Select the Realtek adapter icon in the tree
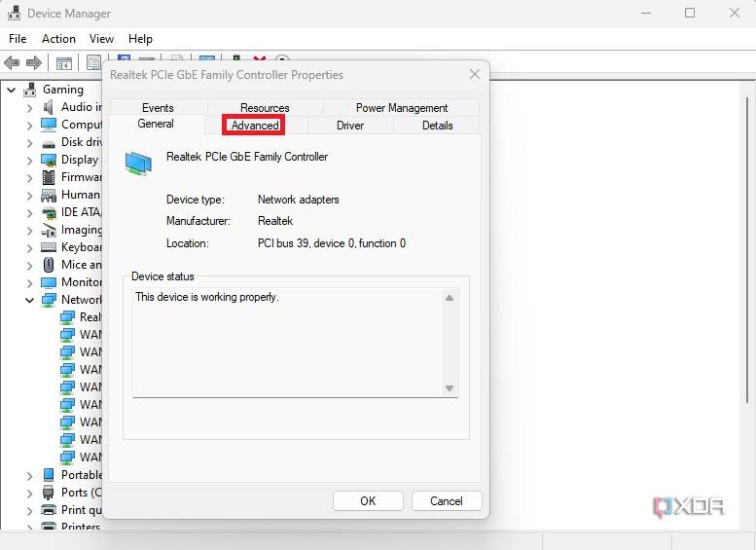Image resolution: width=756 pixels, height=550 pixels. (x=67, y=317)
